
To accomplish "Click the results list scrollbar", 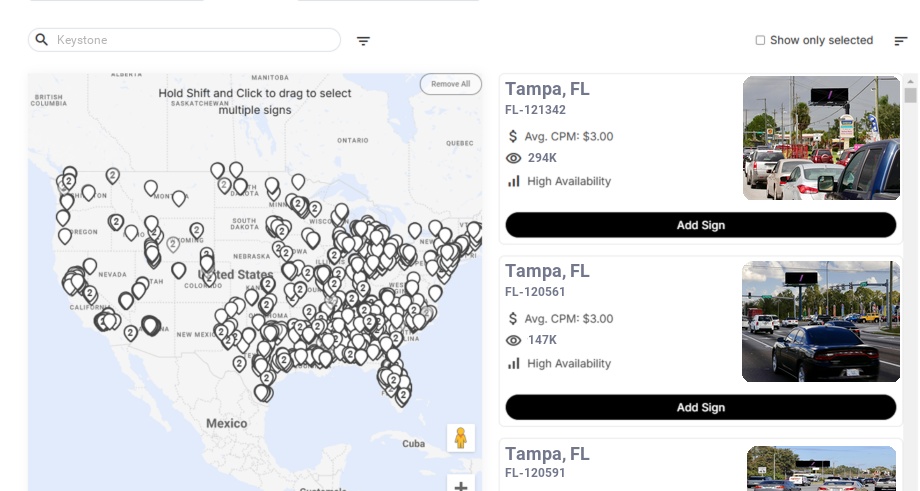I will click(x=910, y=95).
